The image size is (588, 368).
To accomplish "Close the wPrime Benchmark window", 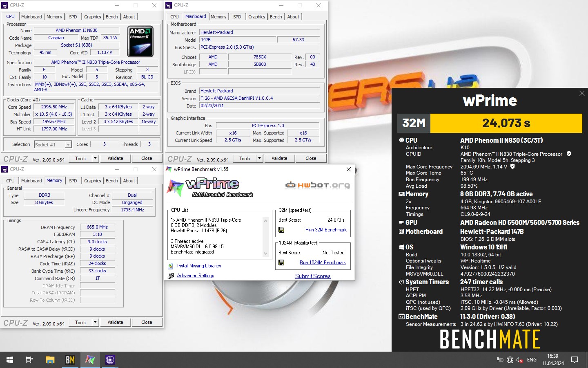I will click(x=348, y=169).
